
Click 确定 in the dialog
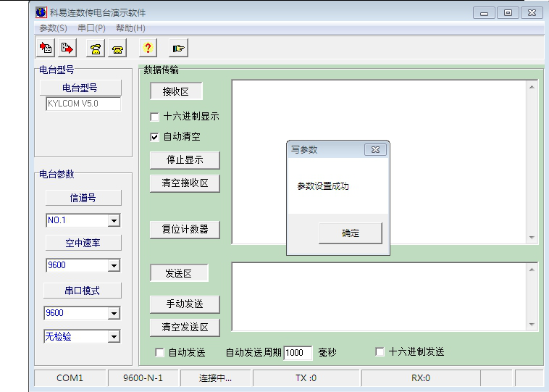point(351,233)
